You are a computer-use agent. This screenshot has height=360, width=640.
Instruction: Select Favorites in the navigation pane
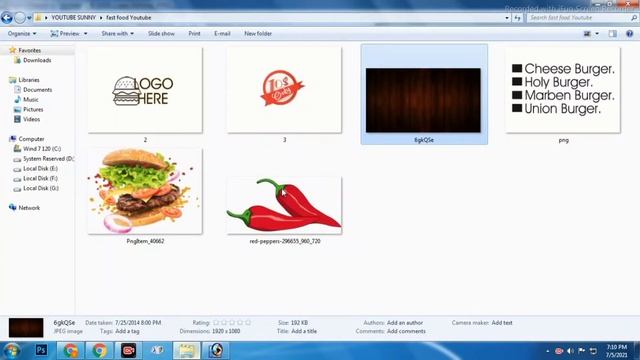[x=29, y=50]
